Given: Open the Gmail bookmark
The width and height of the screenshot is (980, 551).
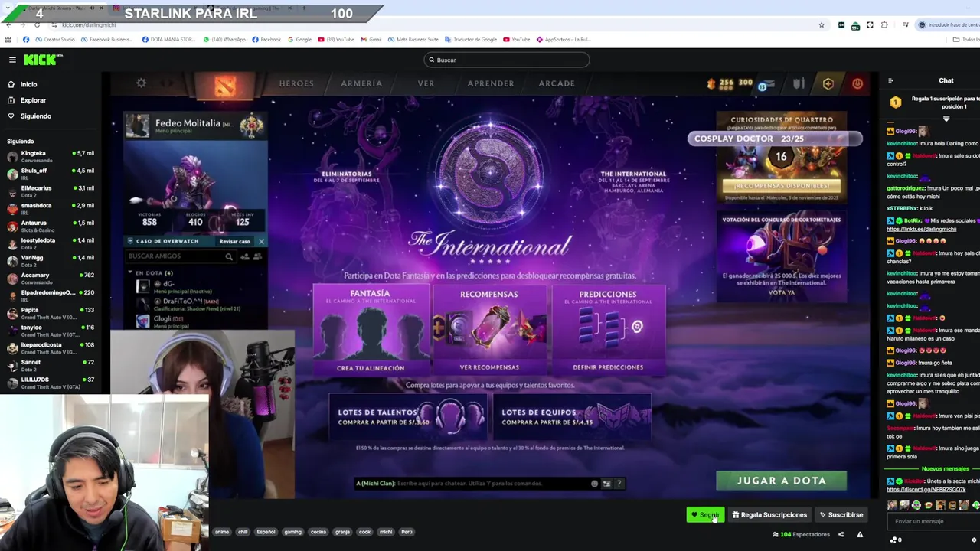Looking at the screenshot, I should (x=371, y=39).
